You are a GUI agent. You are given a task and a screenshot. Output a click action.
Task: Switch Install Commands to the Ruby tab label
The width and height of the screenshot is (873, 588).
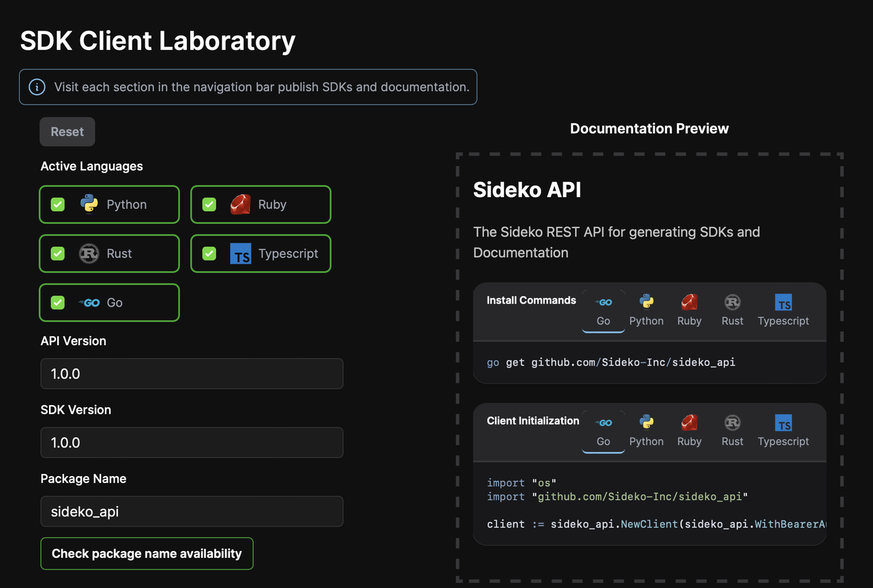[690, 321]
